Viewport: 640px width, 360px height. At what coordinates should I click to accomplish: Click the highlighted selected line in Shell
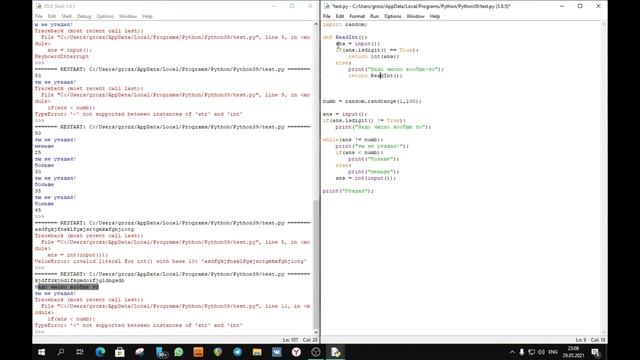[67, 287]
